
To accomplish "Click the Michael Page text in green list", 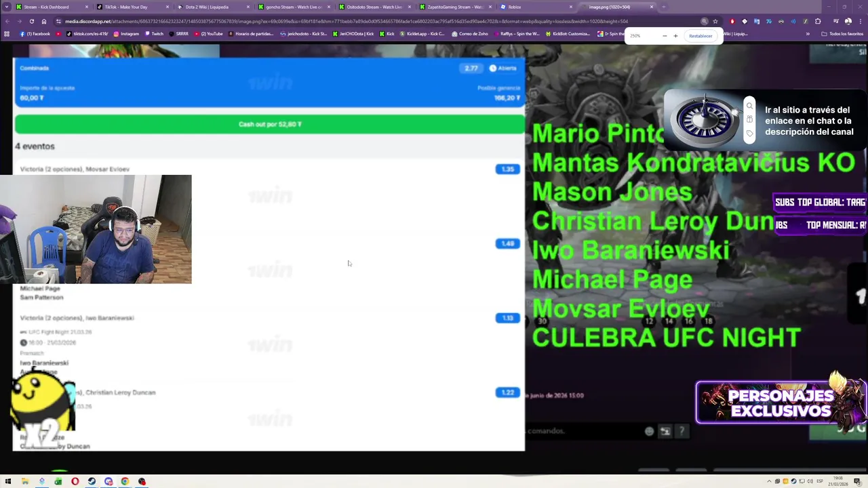I will [x=612, y=280].
